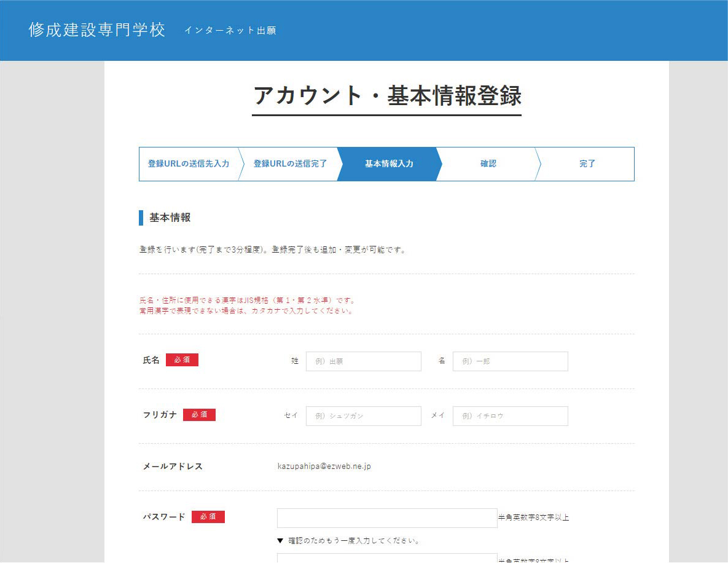The height and width of the screenshot is (563, 728).
Task: Click the password confirmation input field
Action: [386, 558]
